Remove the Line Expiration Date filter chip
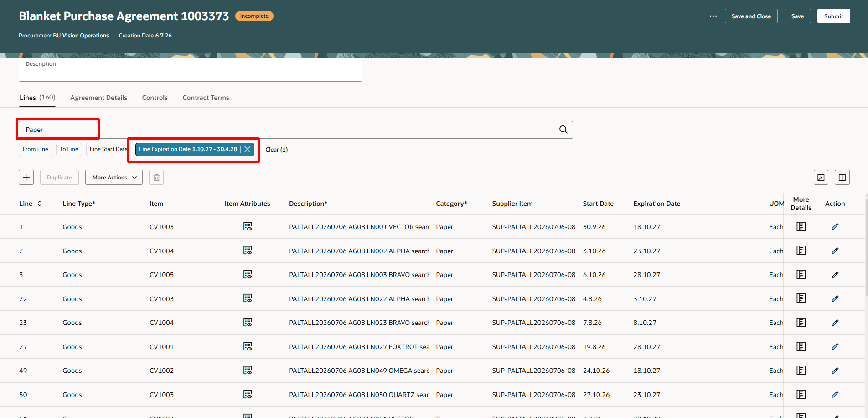 click(x=247, y=149)
